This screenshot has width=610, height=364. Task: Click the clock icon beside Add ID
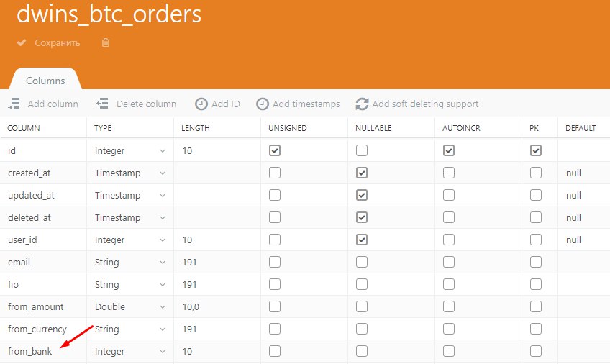201,104
